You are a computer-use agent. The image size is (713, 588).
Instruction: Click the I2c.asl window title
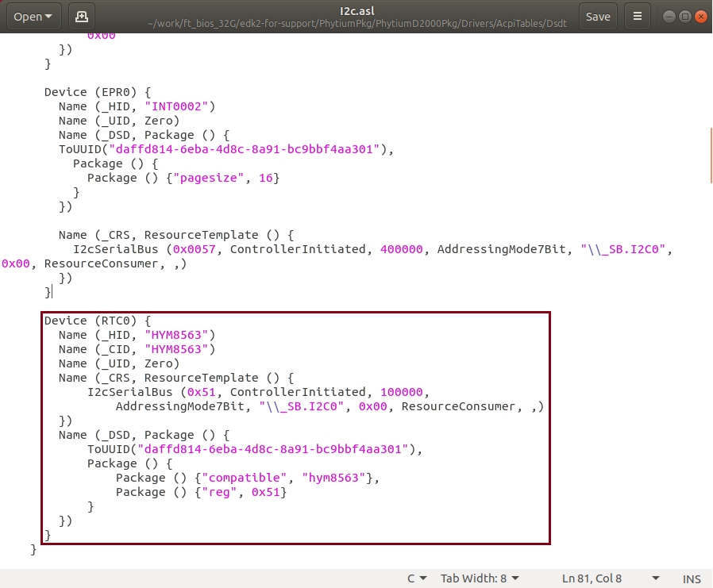357,11
